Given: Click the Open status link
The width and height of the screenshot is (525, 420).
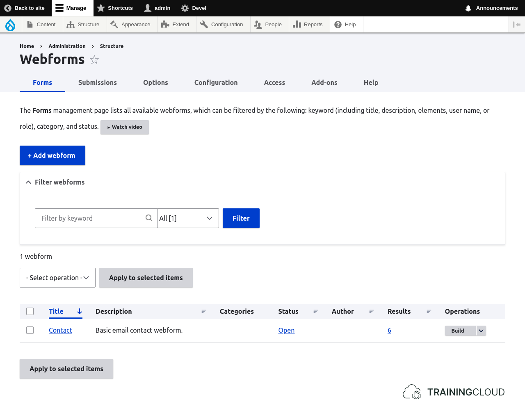Looking at the screenshot, I should click(x=286, y=330).
